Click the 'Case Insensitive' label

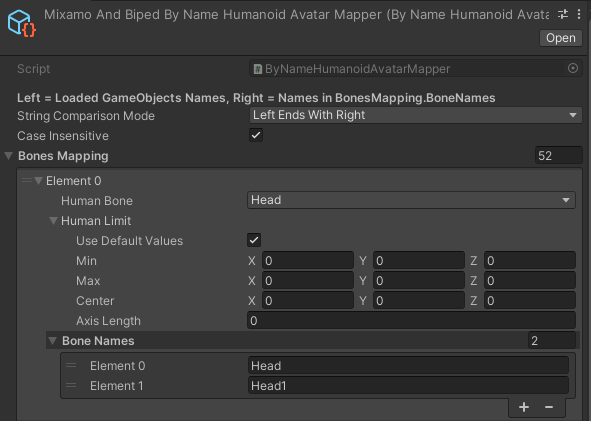[63, 136]
